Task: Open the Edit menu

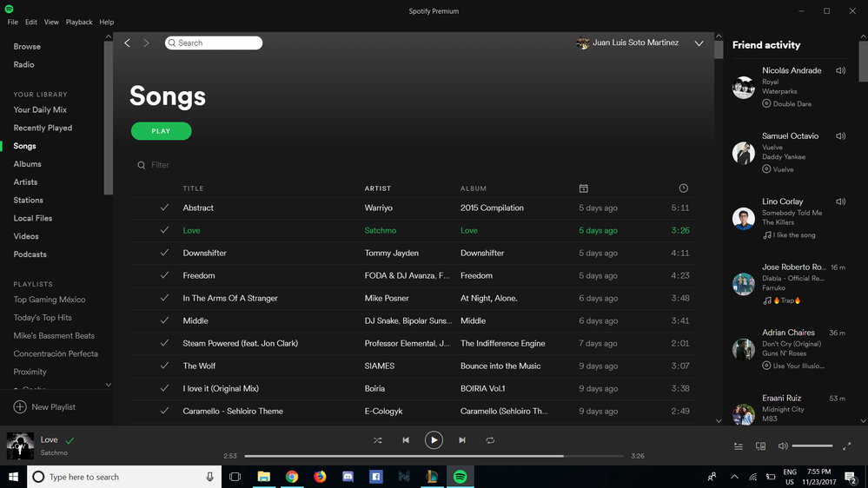Action: (31, 22)
